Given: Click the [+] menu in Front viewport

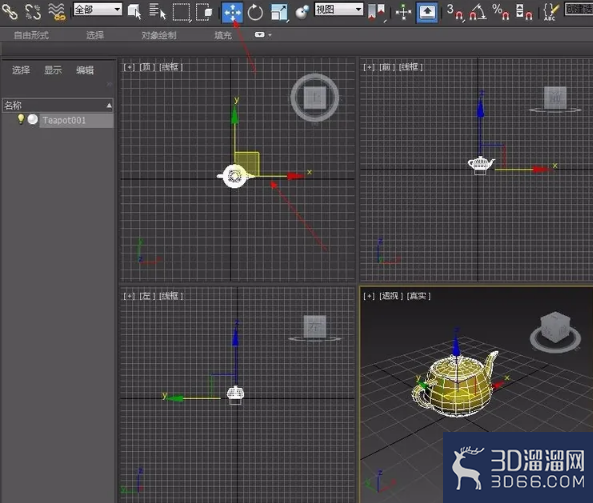Looking at the screenshot, I should (x=369, y=67).
